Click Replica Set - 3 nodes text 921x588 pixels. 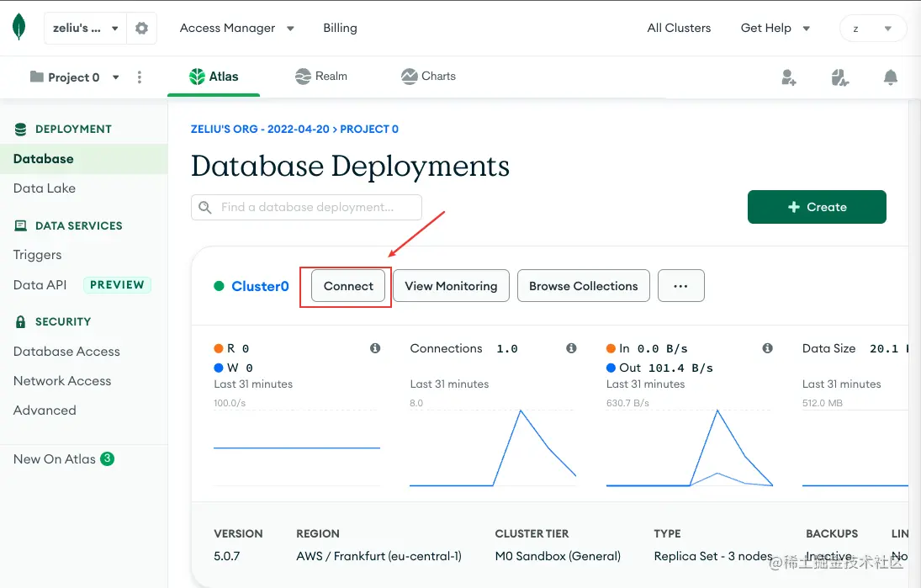tap(713, 556)
